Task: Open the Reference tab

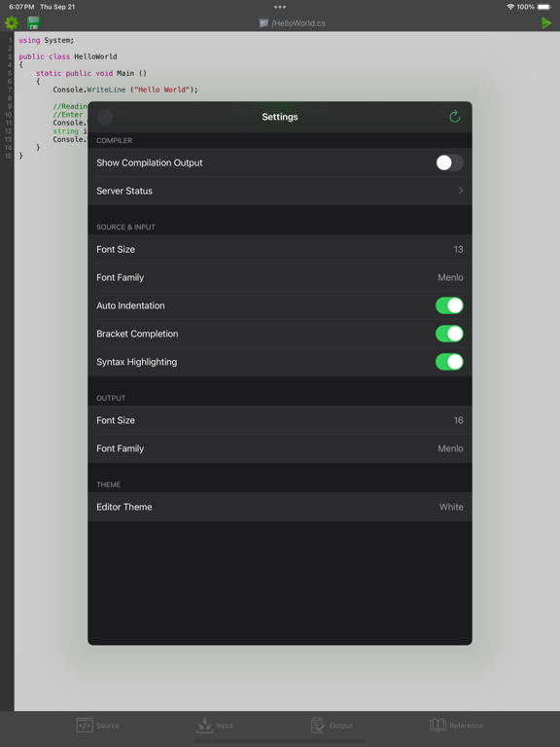Action: (x=456, y=725)
